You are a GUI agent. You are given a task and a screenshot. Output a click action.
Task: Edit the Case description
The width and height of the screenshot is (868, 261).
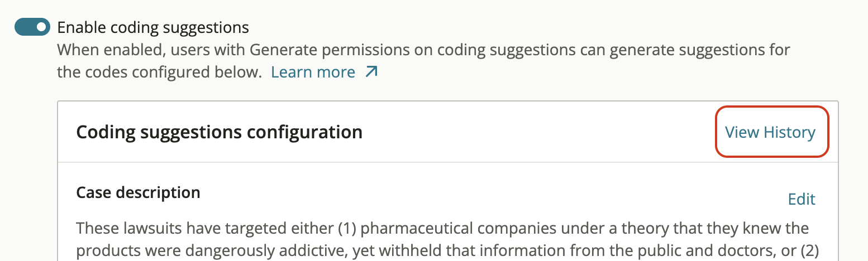click(802, 199)
